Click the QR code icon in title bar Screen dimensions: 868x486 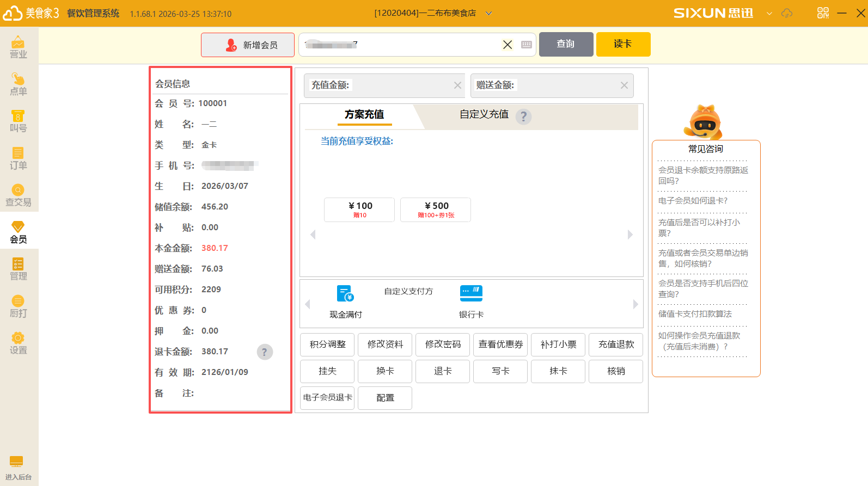pyautogui.click(x=823, y=13)
